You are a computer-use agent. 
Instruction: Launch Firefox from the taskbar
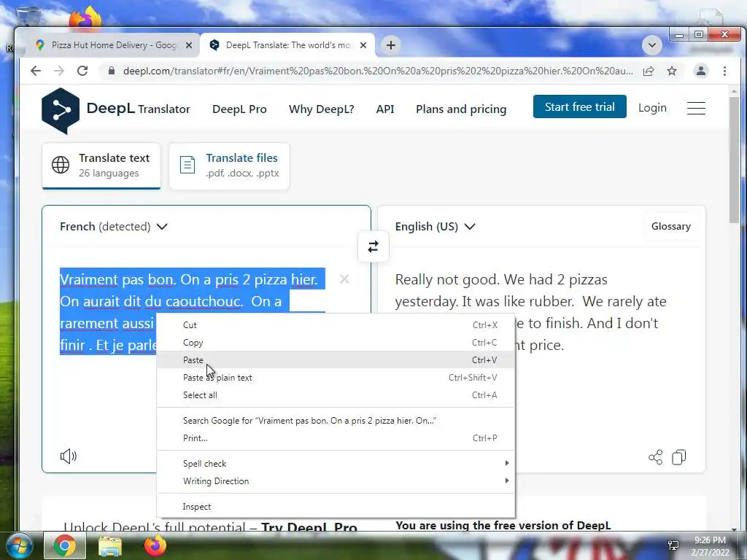click(155, 546)
